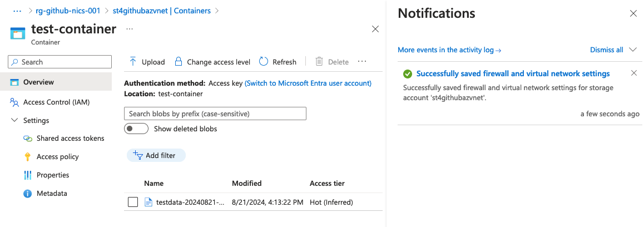
Task: Click the Authentication method: Access key text
Action: [x=183, y=83]
